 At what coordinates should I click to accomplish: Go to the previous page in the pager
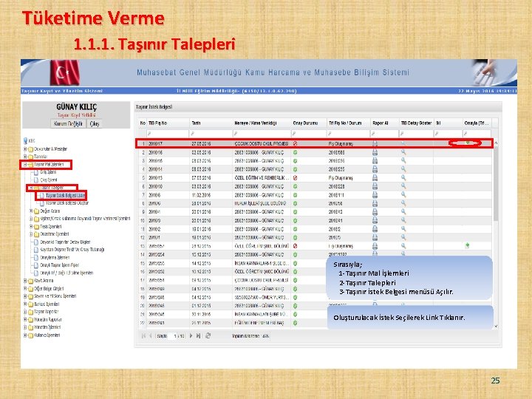click(x=151, y=335)
